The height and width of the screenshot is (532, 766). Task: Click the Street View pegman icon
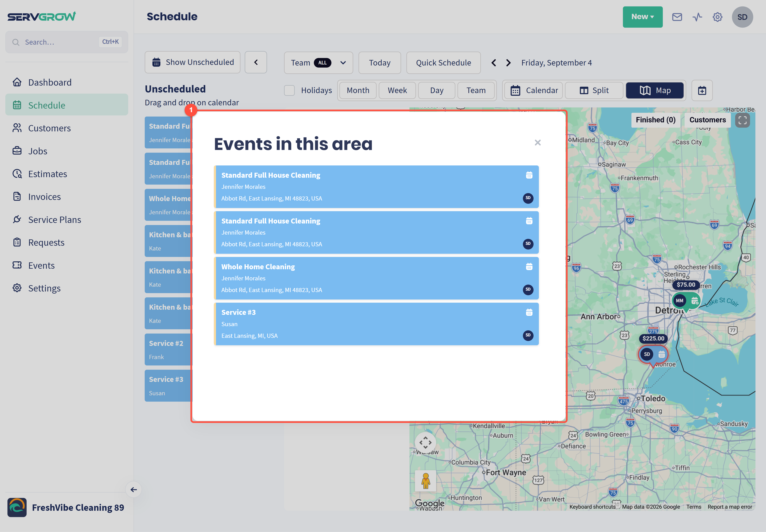(425, 481)
